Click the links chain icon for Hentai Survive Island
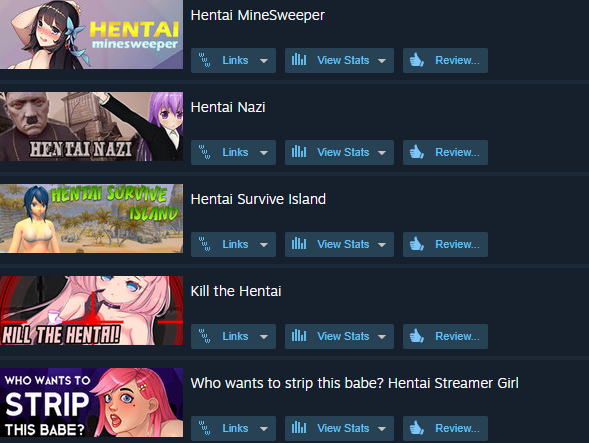The width and height of the screenshot is (589, 443). pyautogui.click(x=205, y=244)
